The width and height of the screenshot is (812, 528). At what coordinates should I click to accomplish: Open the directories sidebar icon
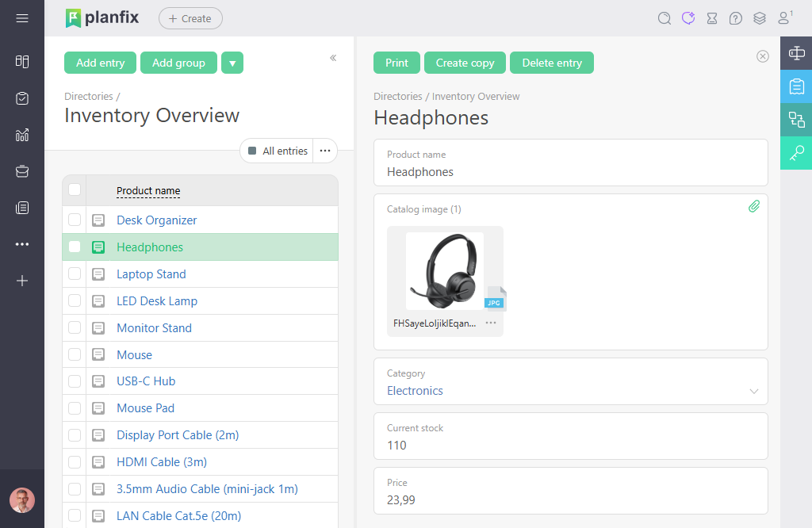pos(21,208)
